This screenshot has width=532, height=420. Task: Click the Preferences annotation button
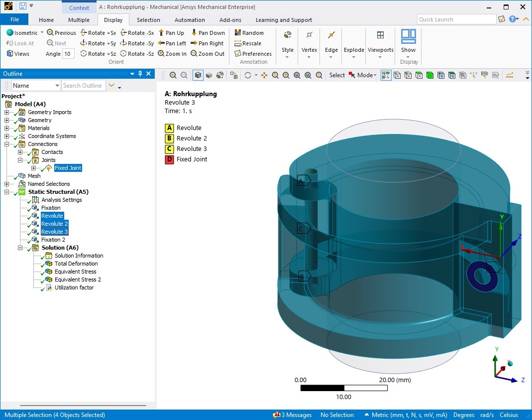[253, 54]
